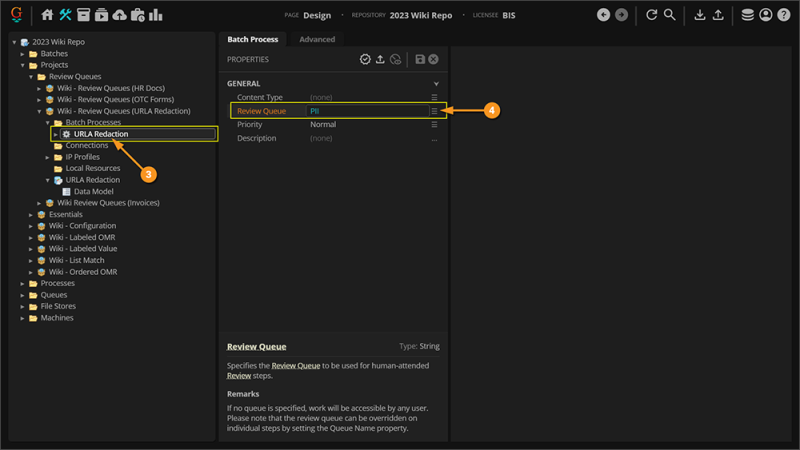Open the Home page icon

(47, 15)
